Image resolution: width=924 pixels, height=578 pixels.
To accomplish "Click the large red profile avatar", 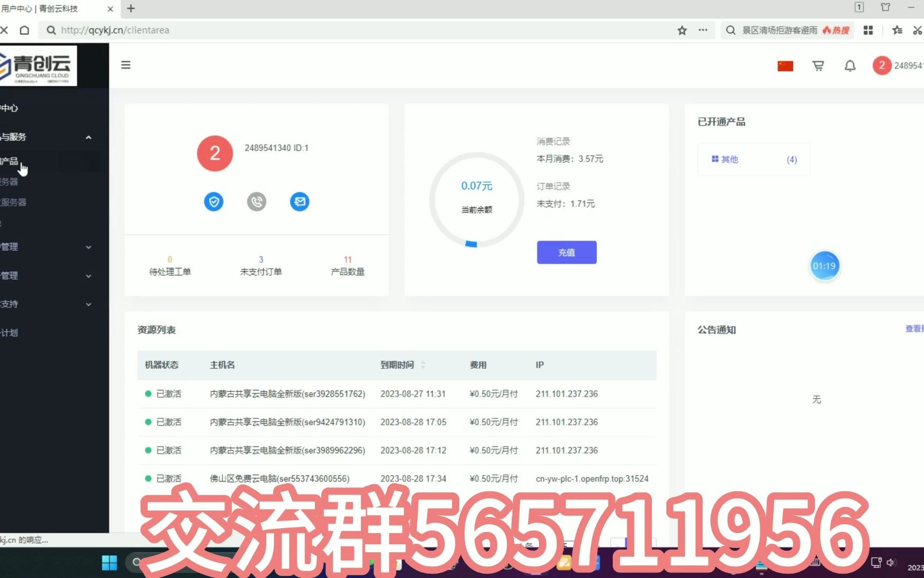I will [x=215, y=154].
